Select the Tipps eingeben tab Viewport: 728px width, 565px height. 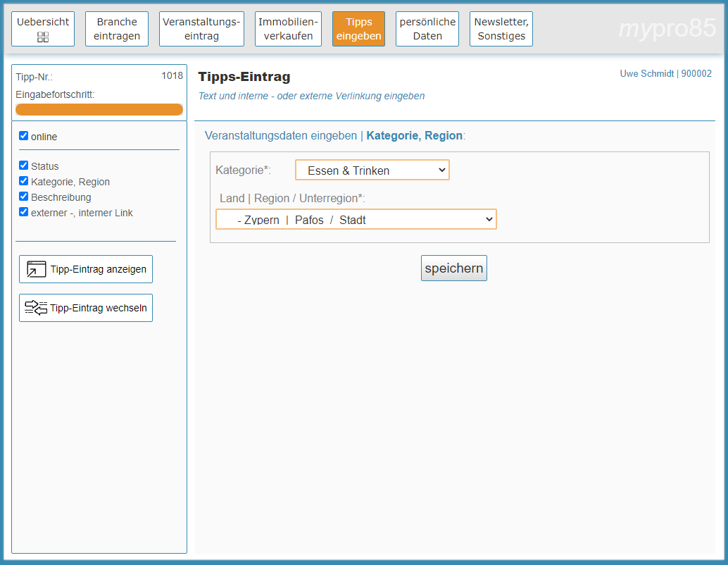[x=358, y=29]
